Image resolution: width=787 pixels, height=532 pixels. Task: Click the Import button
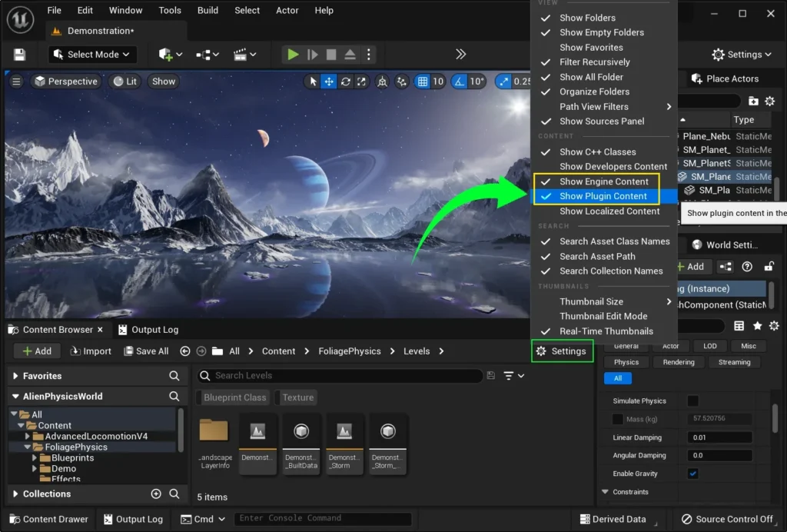(91, 351)
